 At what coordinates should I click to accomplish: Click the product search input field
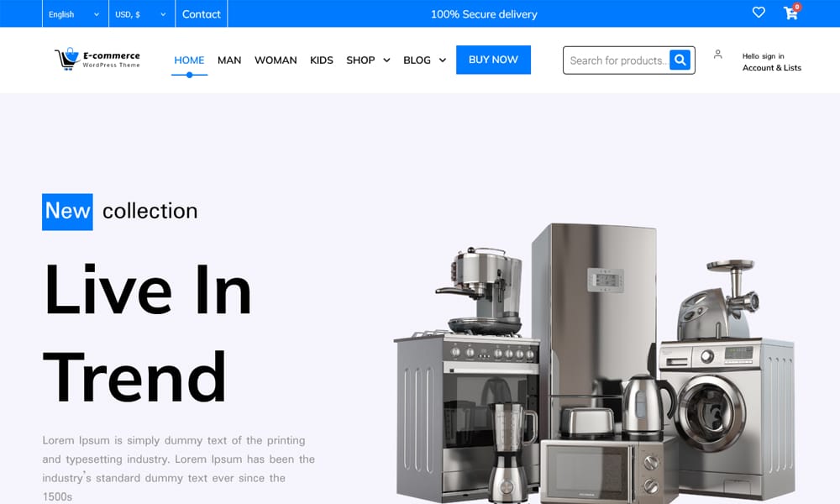[617, 60]
